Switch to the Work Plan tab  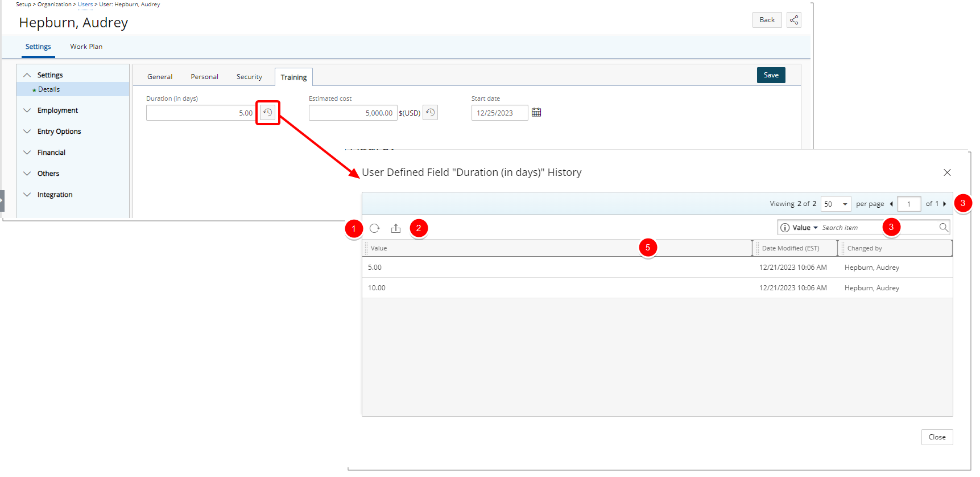(x=86, y=47)
